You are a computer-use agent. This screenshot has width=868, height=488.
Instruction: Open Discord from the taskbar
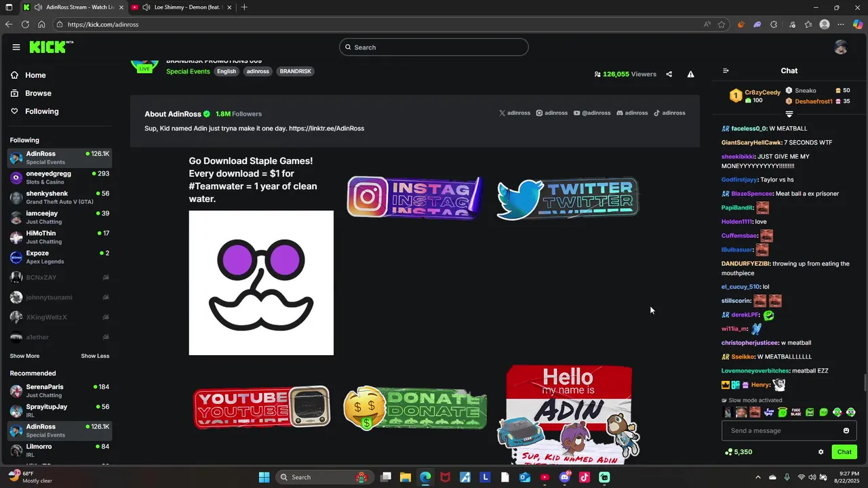pyautogui.click(x=565, y=477)
